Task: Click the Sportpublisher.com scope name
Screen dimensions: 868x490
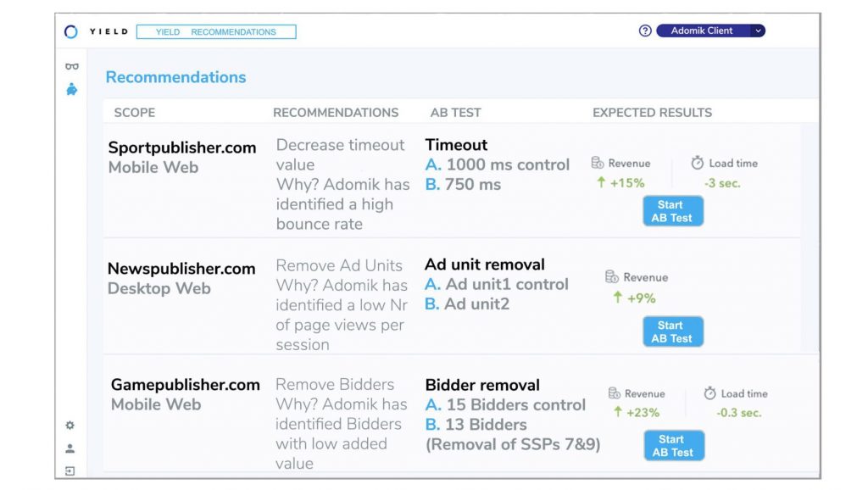Action: 182,148
